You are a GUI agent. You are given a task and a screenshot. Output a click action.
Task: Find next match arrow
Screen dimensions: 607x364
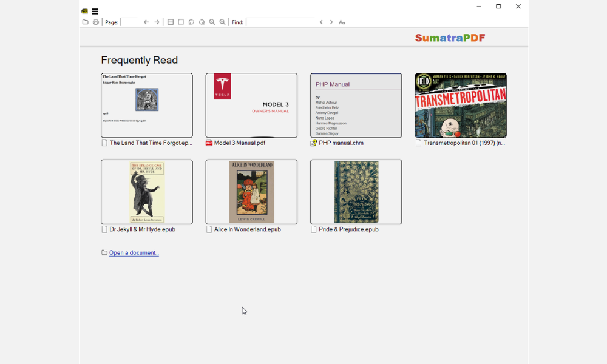pos(331,22)
